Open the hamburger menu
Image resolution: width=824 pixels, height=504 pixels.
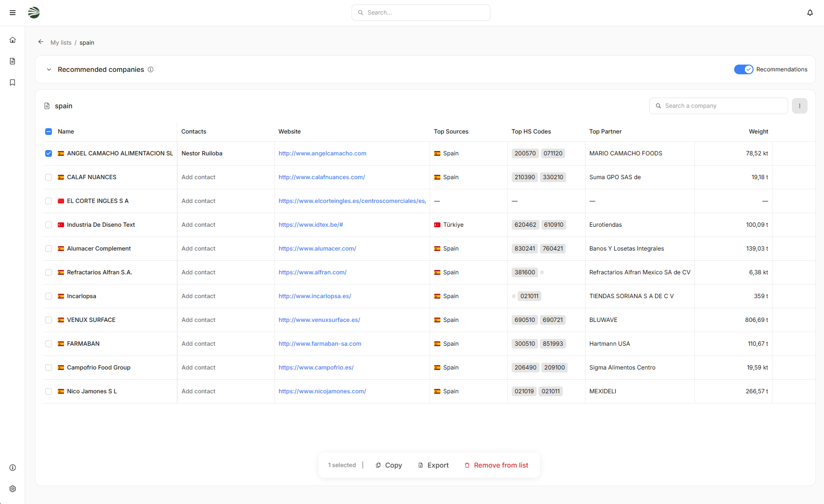coord(13,13)
